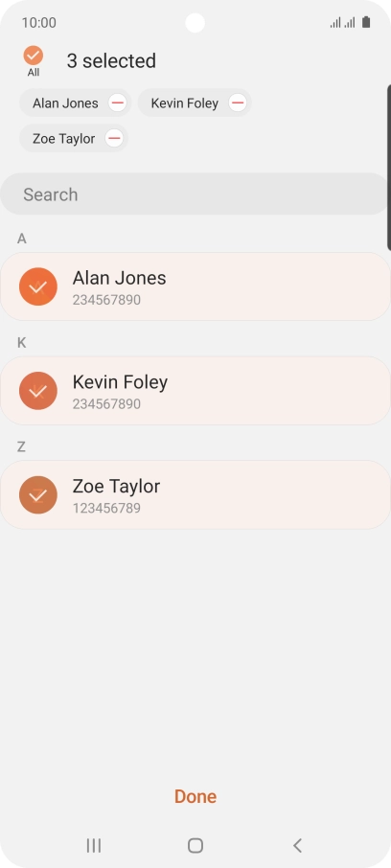
Task: Jump to section letter K header
Action: point(22,343)
